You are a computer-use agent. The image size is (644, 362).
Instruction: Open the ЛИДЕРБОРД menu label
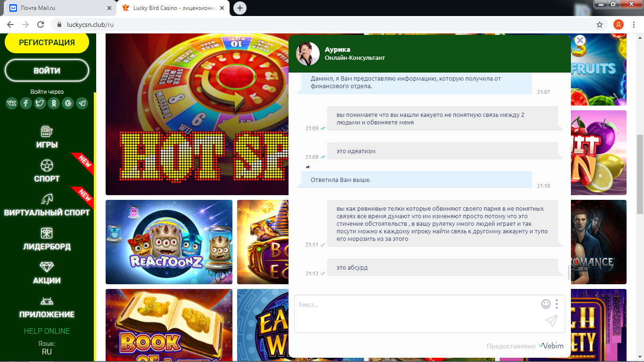[47, 247]
